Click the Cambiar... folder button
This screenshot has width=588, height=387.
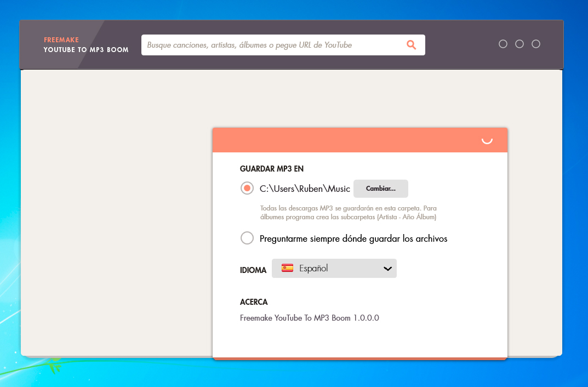pos(381,189)
